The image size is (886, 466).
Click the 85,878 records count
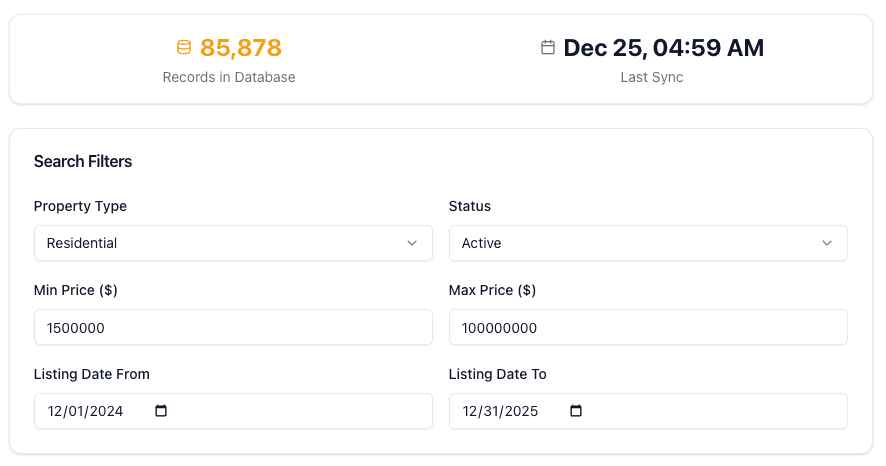coord(241,47)
